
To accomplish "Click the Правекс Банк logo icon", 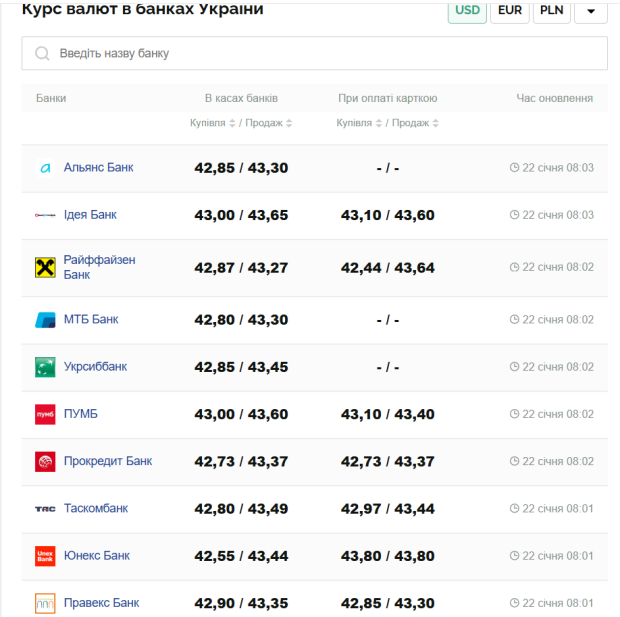I will click(x=45, y=603).
